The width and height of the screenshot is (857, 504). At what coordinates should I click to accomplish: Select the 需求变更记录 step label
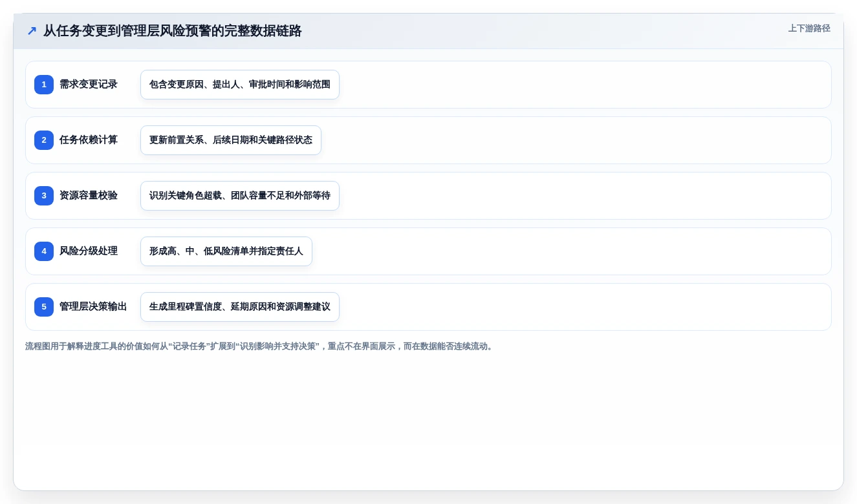(89, 85)
